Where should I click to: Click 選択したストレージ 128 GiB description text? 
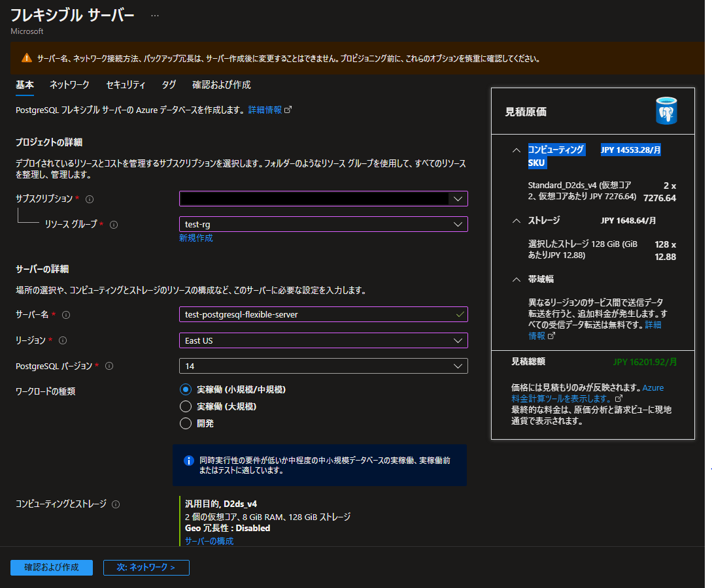[x=583, y=250]
